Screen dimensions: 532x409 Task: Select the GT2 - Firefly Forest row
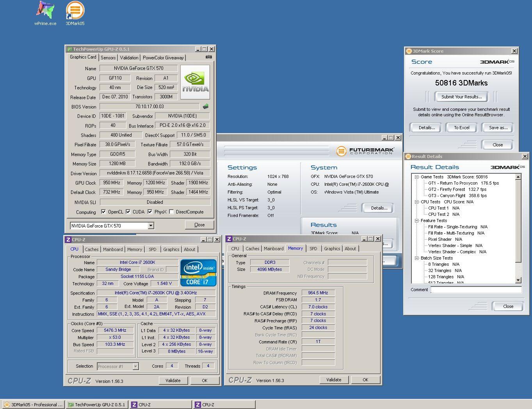(457, 189)
